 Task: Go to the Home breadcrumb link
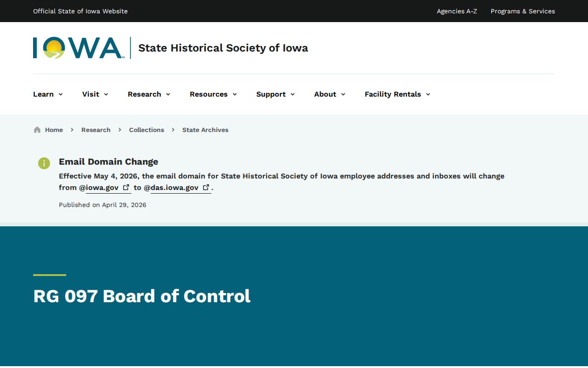(x=54, y=130)
